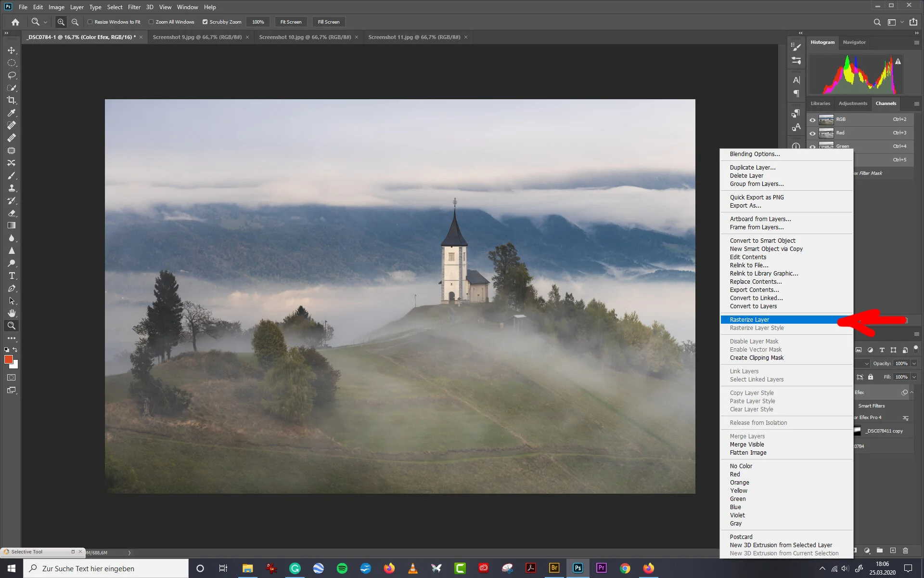Viewport: 924px width, 578px height.
Task: Click the Fit Screen button
Action: [x=291, y=22]
